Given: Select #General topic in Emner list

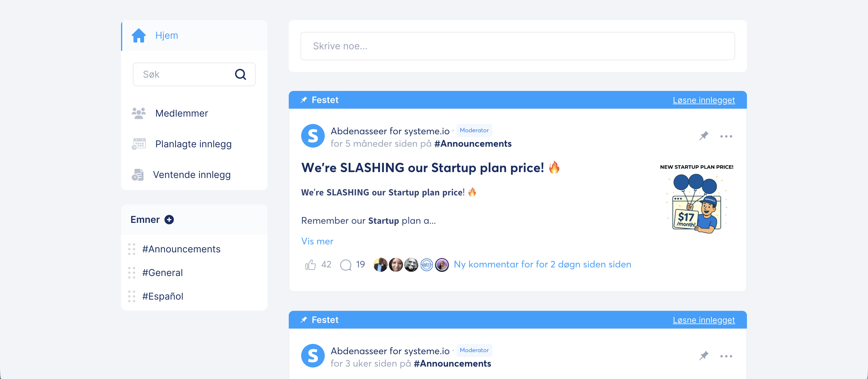Looking at the screenshot, I should click(x=162, y=272).
